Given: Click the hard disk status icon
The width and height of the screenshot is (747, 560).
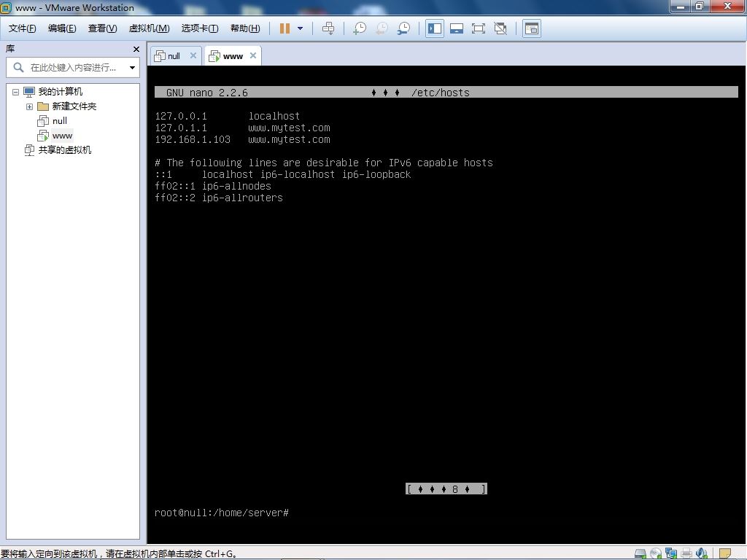Looking at the screenshot, I should 640,553.
